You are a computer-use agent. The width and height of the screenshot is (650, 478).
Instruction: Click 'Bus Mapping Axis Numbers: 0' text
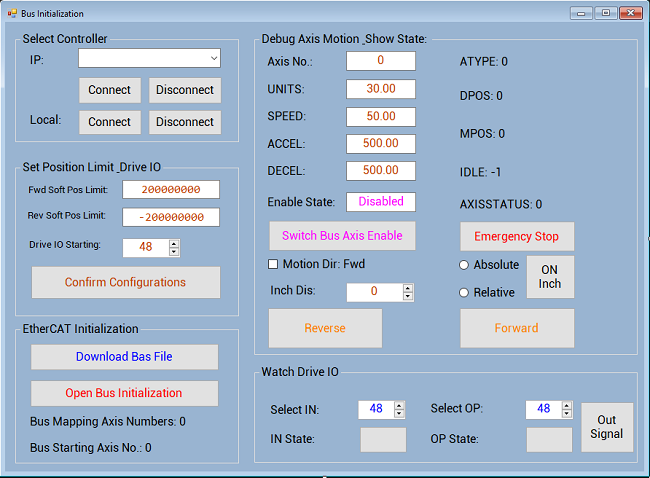tap(108, 422)
